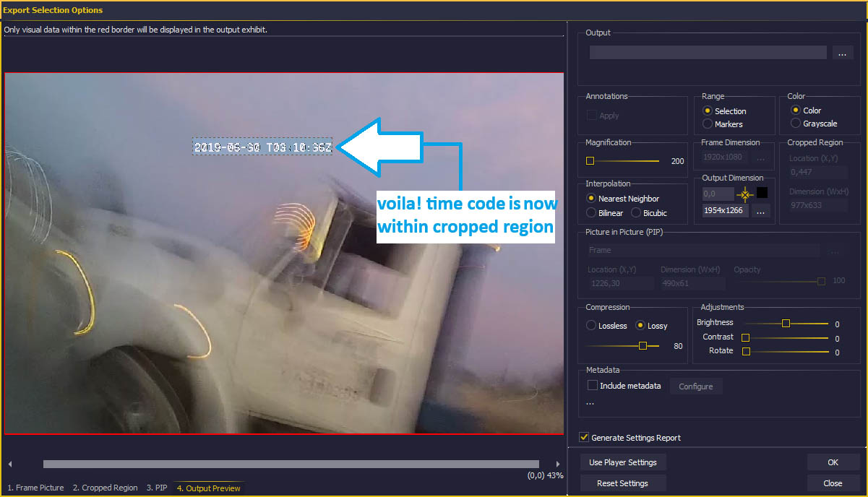Choose Grayscale output mode
Image resolution: width=868 pixels, height=497 pixels.
815,124
